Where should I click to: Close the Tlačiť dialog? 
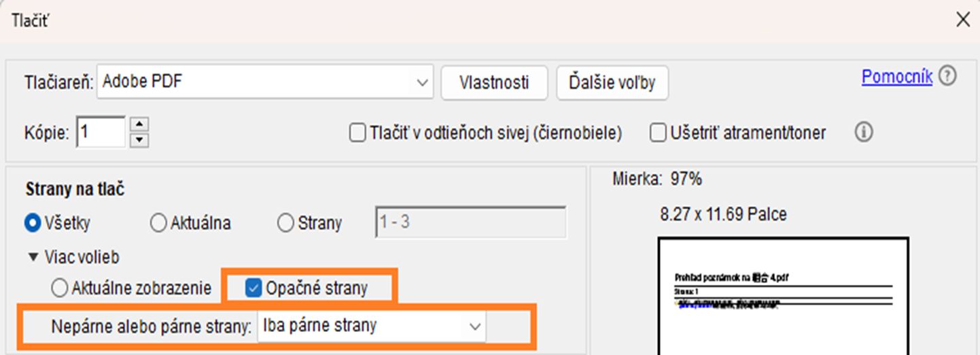[962, 20]
